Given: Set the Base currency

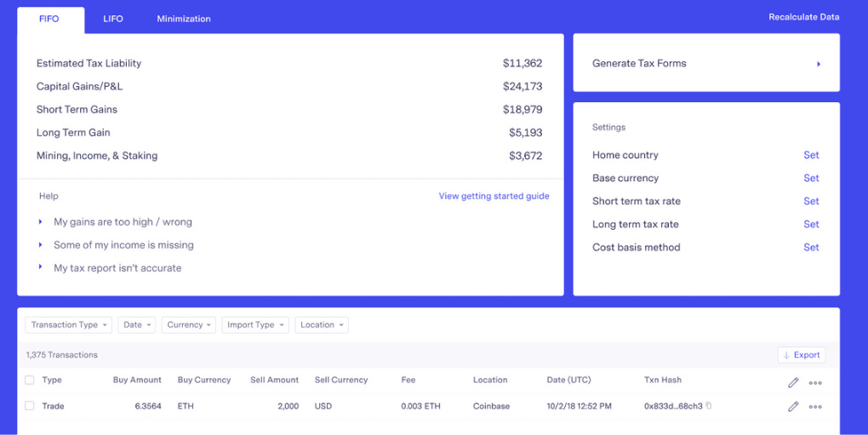Looking at the screenshot, I should (811, 178).
